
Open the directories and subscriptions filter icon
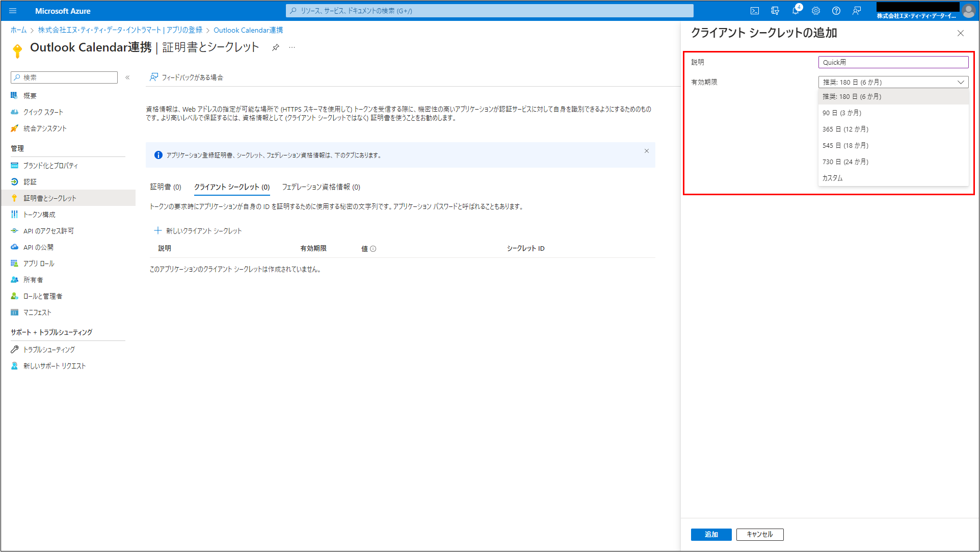coord(775,11)
